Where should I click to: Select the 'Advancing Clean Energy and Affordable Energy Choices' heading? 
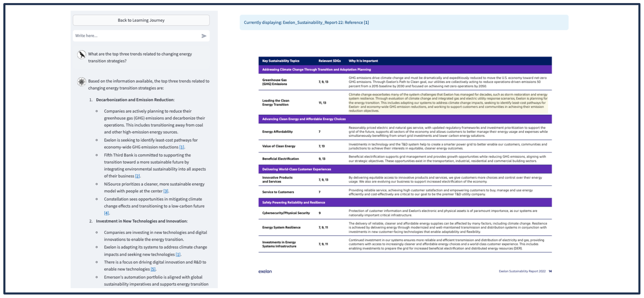304,119
